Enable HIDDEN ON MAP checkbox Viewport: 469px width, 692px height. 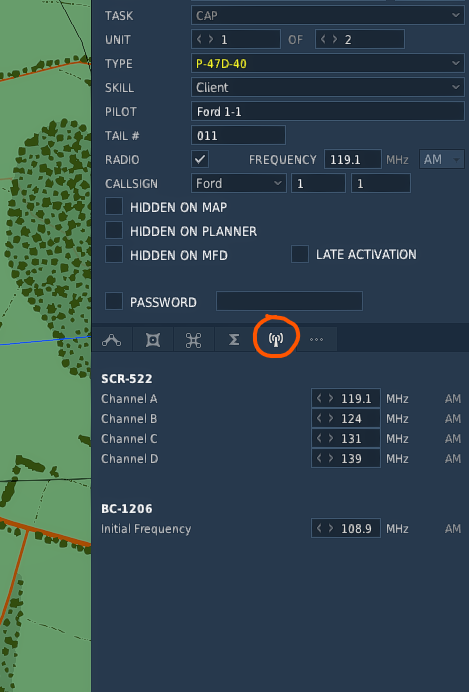tap(114, 207)
